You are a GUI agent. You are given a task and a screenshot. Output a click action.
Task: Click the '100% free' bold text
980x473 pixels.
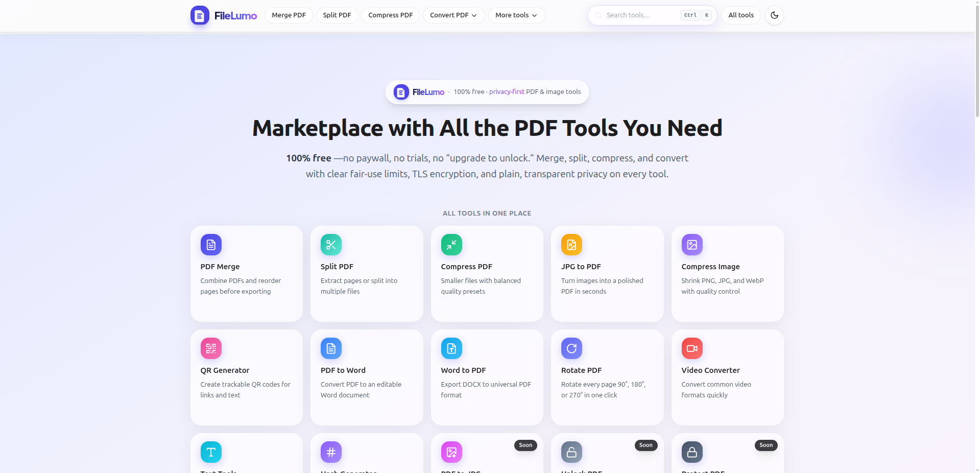pyautogui.click(x=308, y=158)
